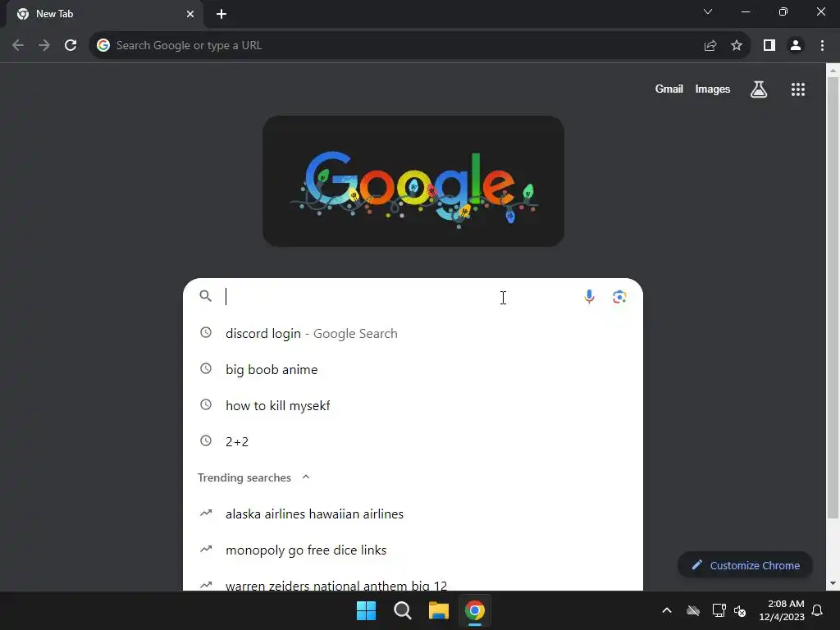Choose 'warren zeiders national anthem' trending search

pyautogui.click(x=413, y=582)
